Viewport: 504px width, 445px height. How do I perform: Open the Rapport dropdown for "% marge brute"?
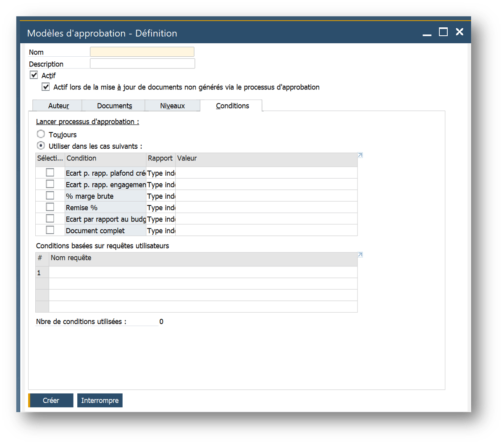(x=161, y=195)
